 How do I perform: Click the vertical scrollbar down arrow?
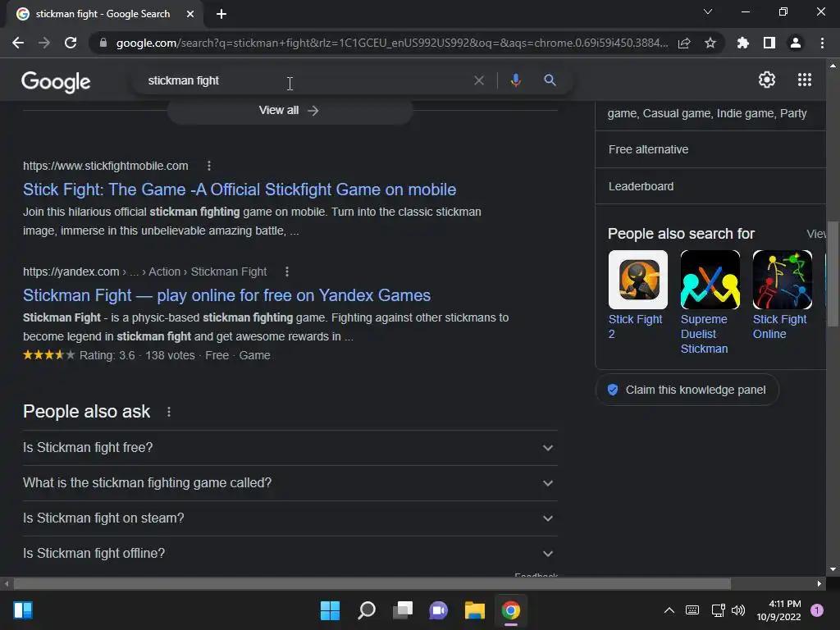(833, 569)
